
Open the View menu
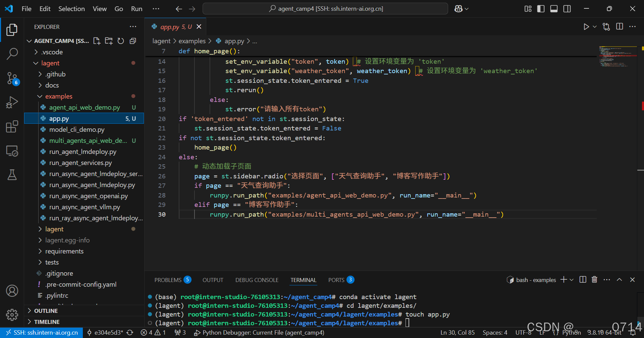[100, 9]
